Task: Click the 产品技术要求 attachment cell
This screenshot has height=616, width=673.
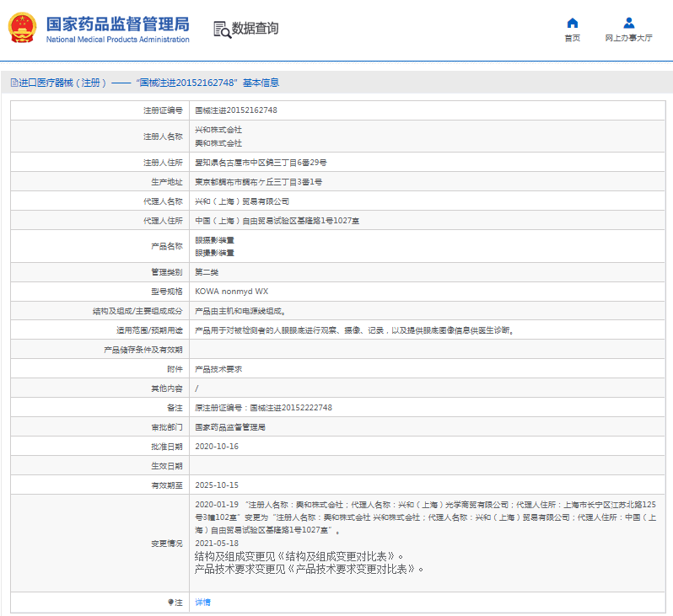Action: point(218,369)
